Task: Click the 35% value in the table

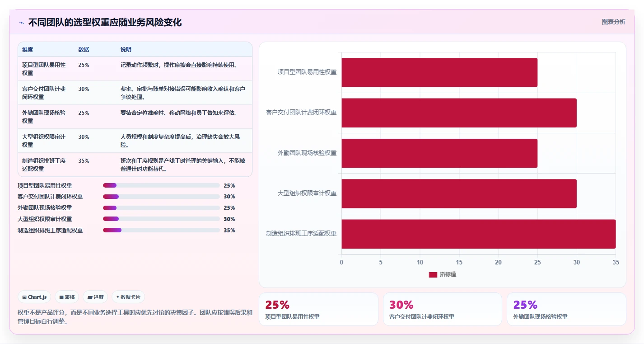Action: (84, 161)
